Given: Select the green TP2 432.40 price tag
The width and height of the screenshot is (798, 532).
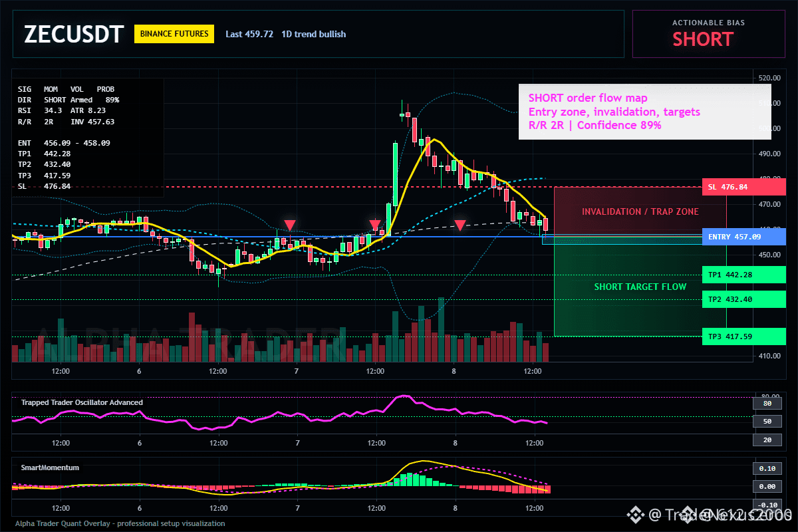Looking at the screenshot, I should [744, 299].
